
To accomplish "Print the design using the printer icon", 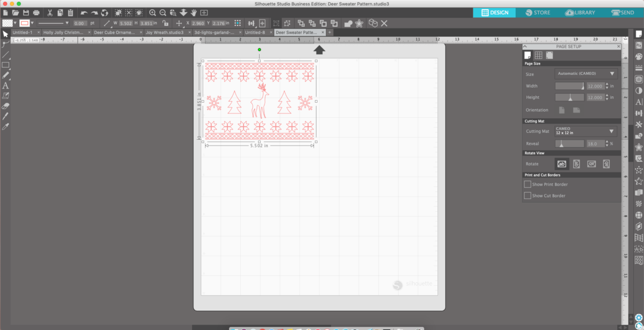I will click(36, 12).
